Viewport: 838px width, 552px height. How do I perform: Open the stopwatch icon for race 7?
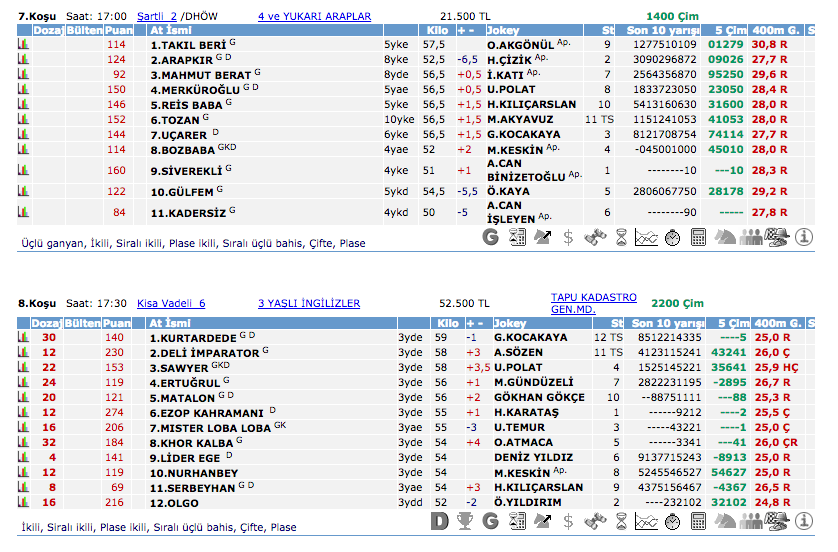tap(673, 237)
